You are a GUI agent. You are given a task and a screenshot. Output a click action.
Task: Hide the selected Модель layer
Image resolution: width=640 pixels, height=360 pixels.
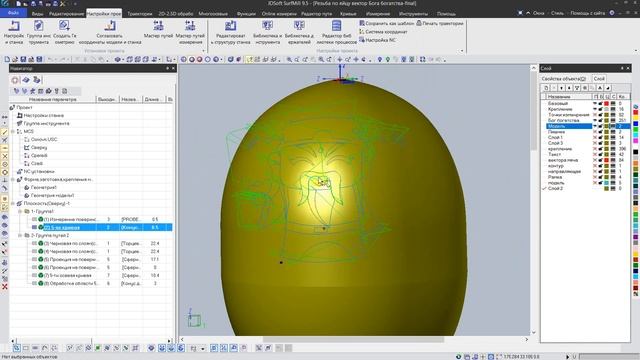[x=595, y=126]
